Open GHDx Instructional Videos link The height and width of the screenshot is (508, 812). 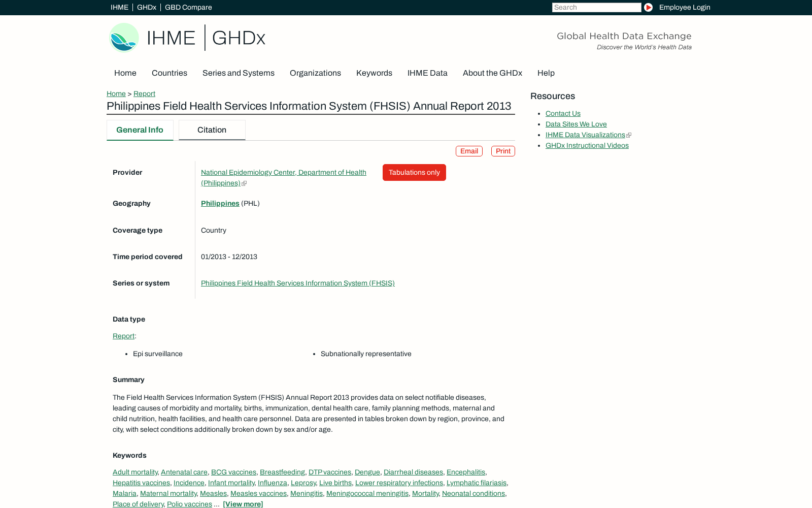(x=587, y=145)
